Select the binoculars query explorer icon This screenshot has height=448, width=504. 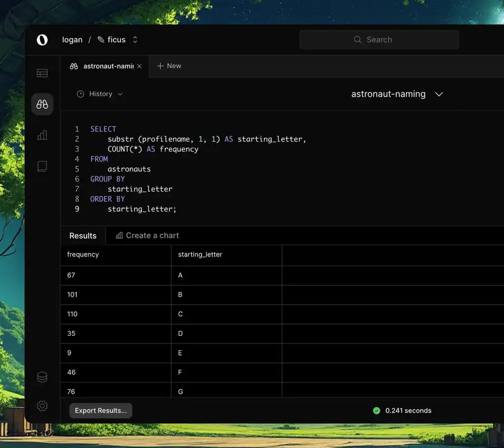click(x=42, y=104)
